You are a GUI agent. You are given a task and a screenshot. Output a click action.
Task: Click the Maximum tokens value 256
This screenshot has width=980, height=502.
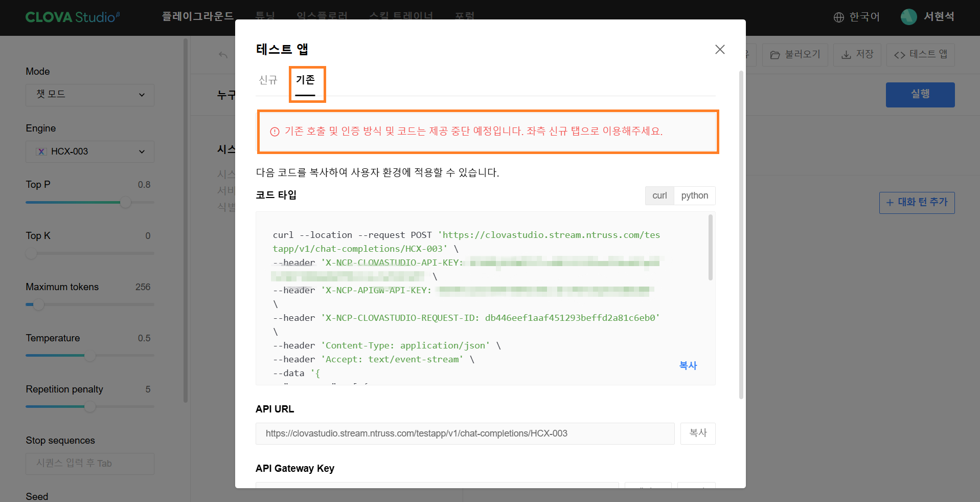coord(143,287)
